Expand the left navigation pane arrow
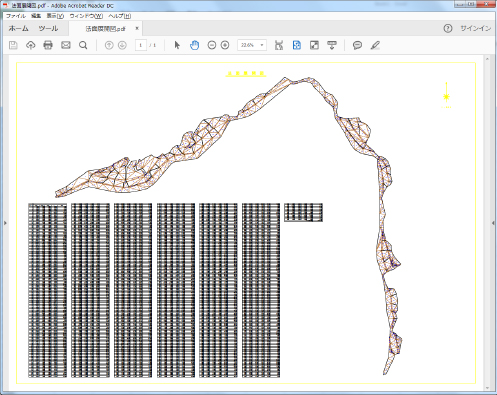Screen dimensions: 497x395 (5, 223)
